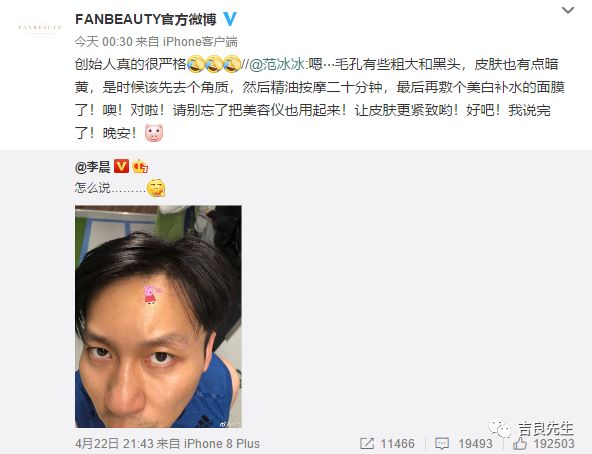
Task: Click the iPhone客户端 source link
Action: (x=200, y=42)
